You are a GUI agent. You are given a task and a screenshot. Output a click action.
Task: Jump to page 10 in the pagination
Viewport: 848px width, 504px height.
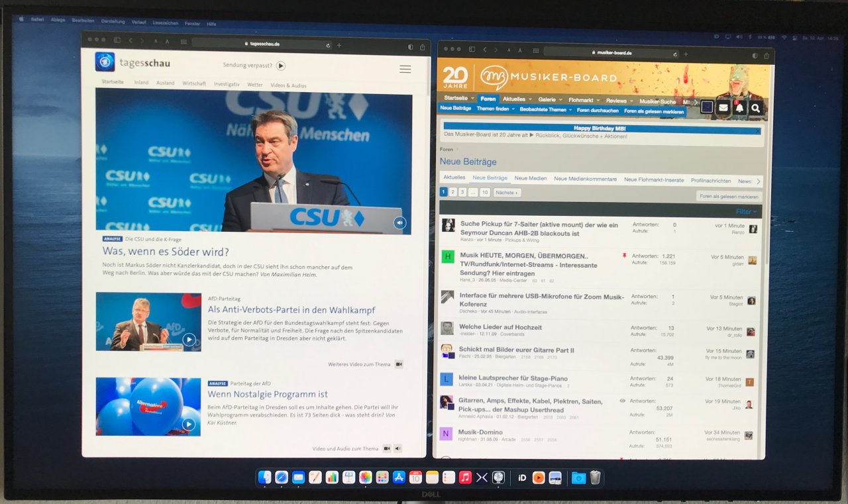coord(485,193)
